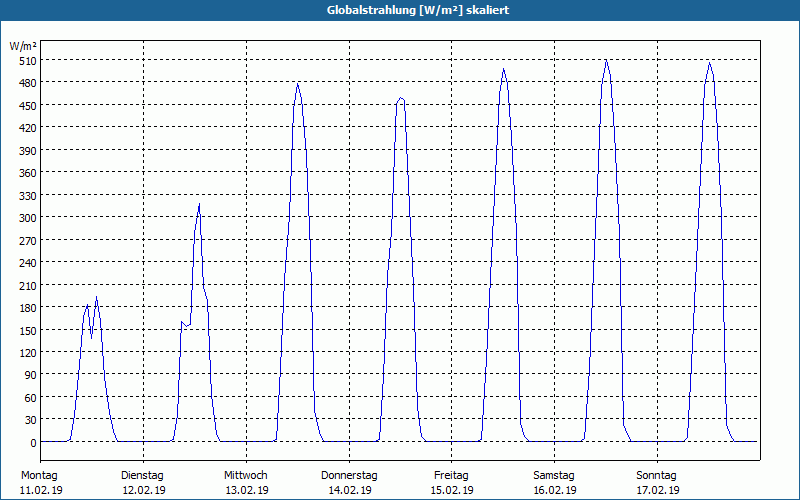Click the Dienstag day label
The height and width of the screenshot is (500, 800).
click(x=142, y=476)
